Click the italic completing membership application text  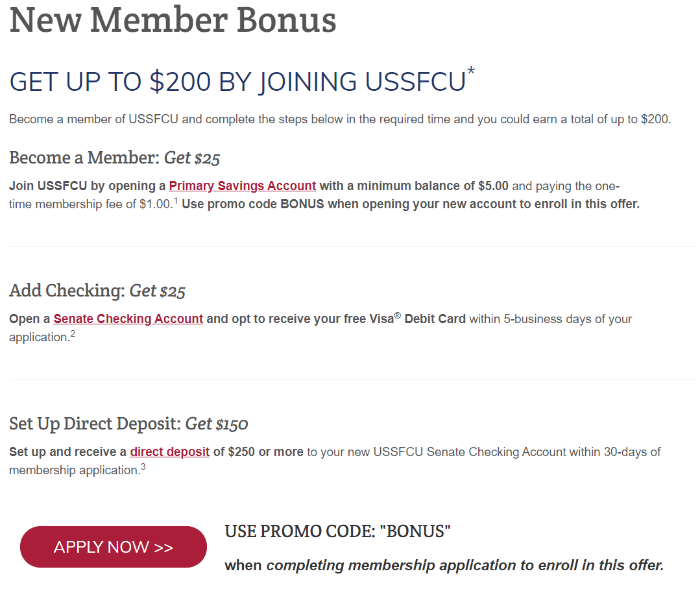point(465,566)
